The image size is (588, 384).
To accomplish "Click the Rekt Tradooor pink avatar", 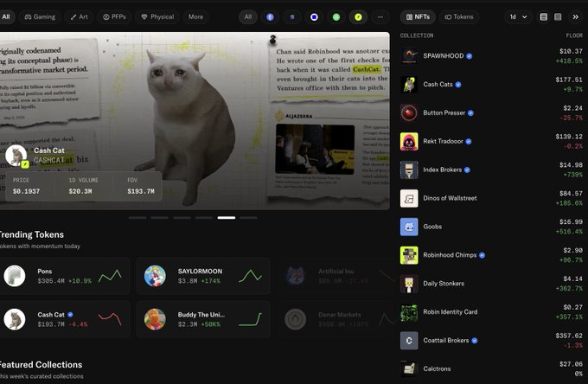I will [x=409, y=141].
